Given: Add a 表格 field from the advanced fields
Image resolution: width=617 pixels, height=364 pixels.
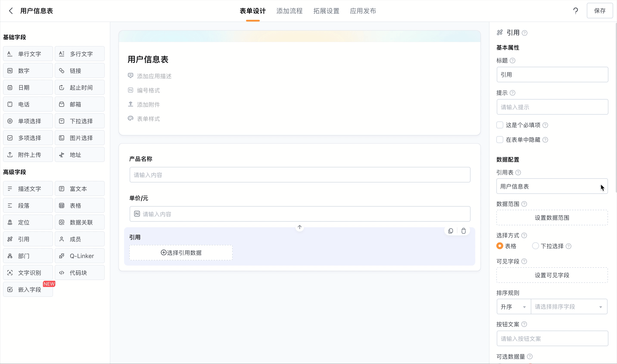Looking at the screenshot, I should (x=80, y=205).
